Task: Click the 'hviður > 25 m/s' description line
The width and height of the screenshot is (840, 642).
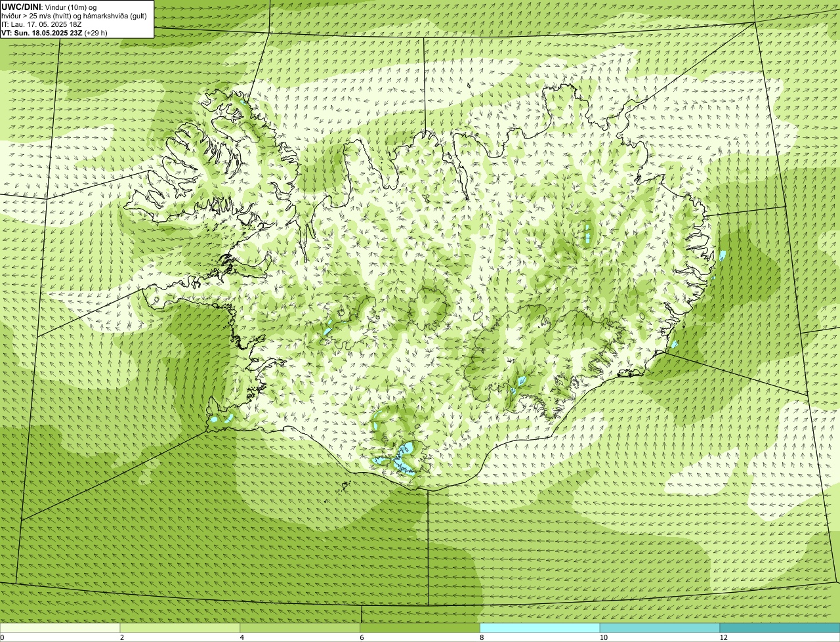Action: click(74, 16)
